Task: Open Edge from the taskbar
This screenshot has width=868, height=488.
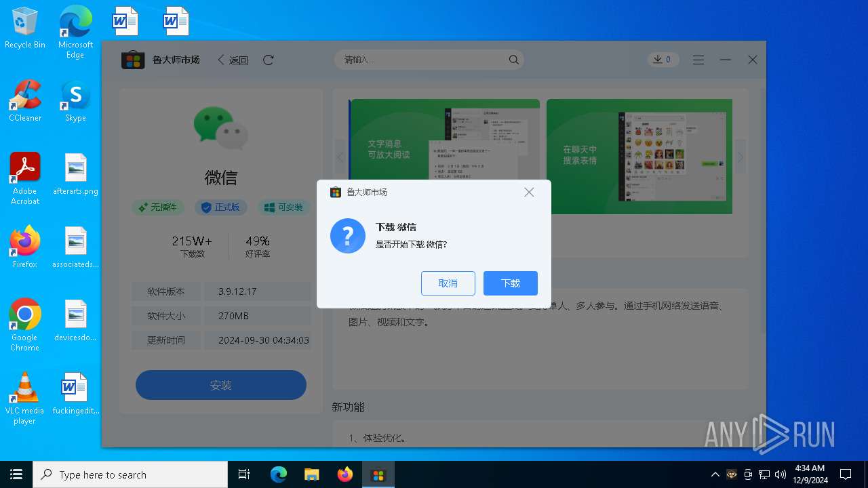Action: (279, 474)
